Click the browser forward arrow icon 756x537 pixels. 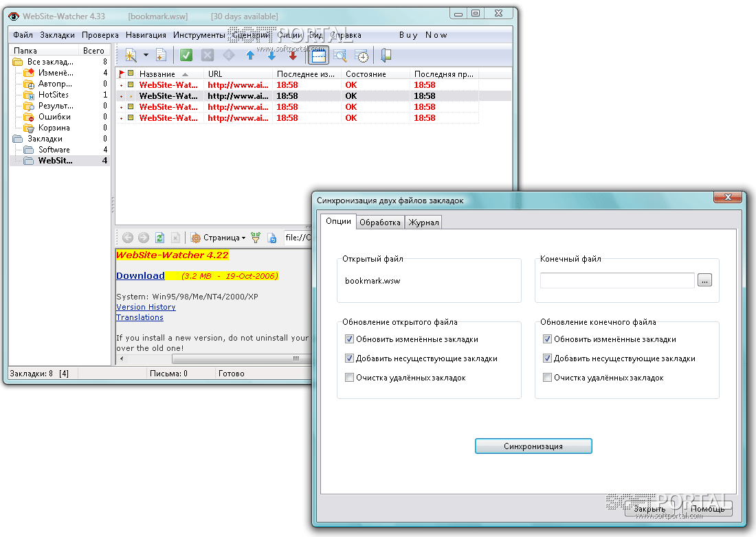pos(144,238)
